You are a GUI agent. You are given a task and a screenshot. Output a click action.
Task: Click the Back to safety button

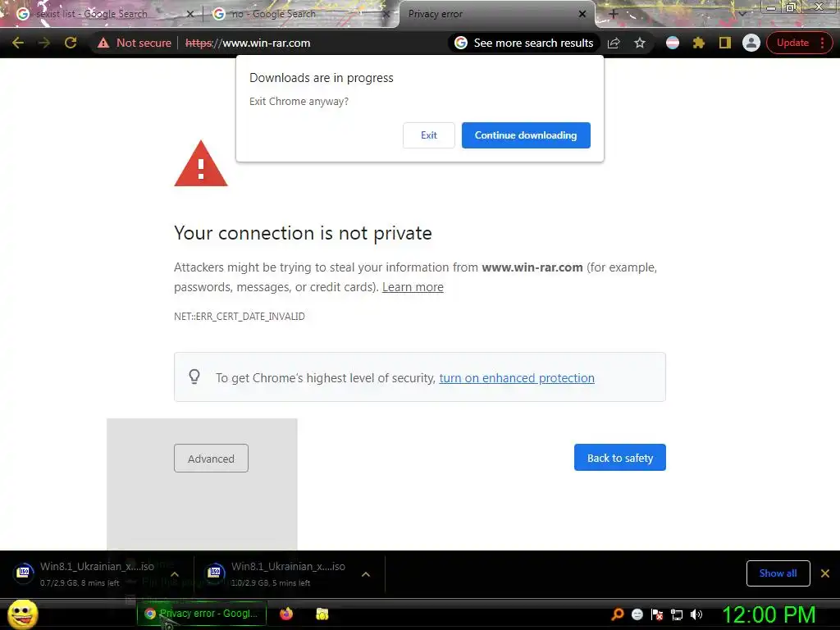pos(620,458)
